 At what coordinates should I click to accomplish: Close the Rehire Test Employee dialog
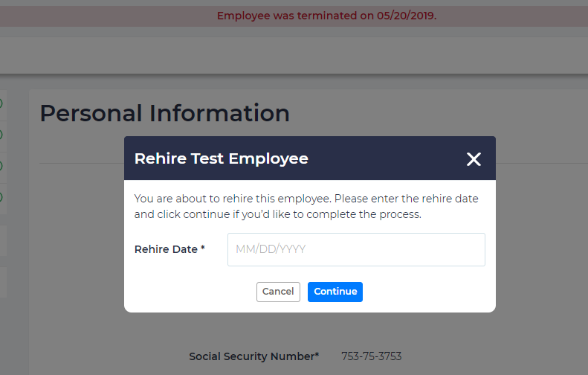click(474, 158)
